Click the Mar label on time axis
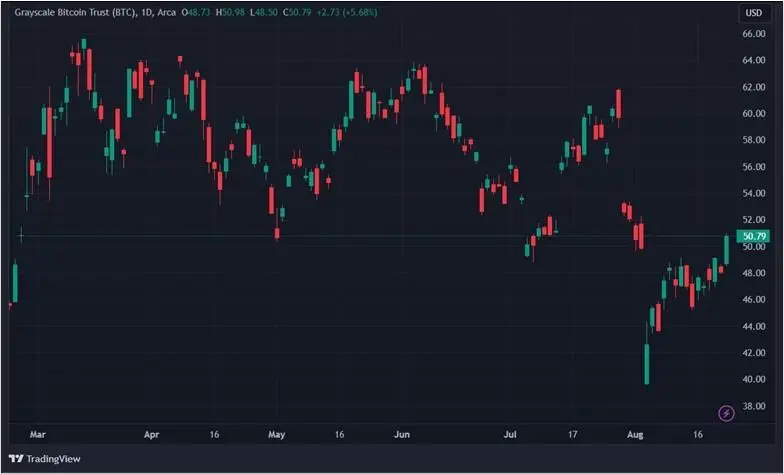The image size is (784, 474). (x=38, y=435)
